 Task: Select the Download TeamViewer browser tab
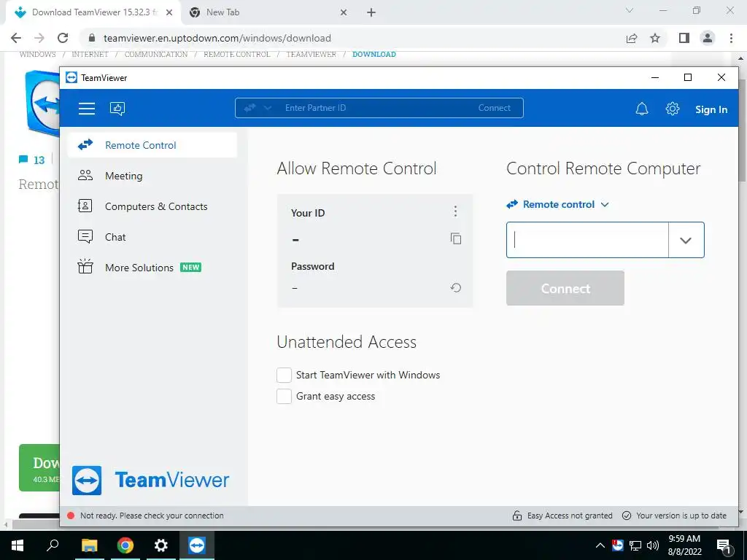click(93, 12)
